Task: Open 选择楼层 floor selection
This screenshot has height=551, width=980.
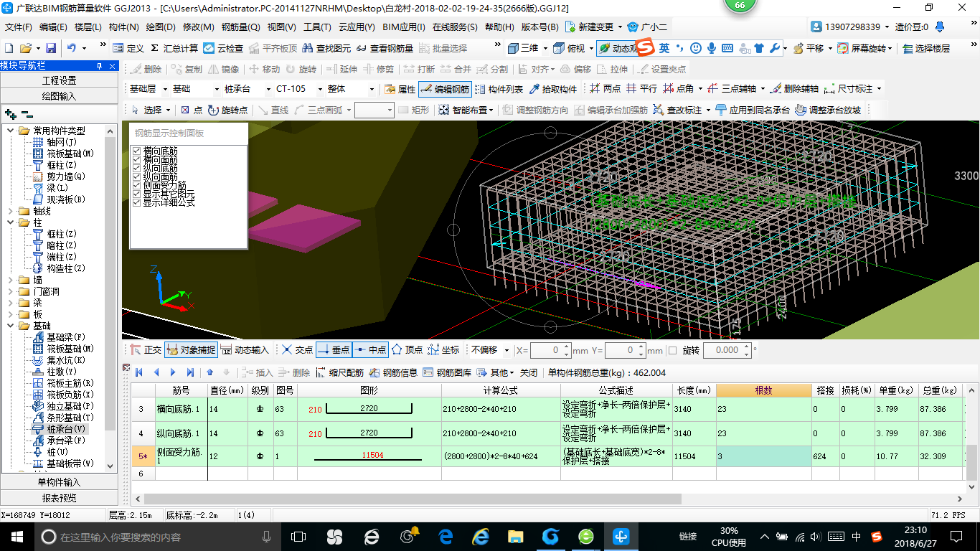Action: 926,48
